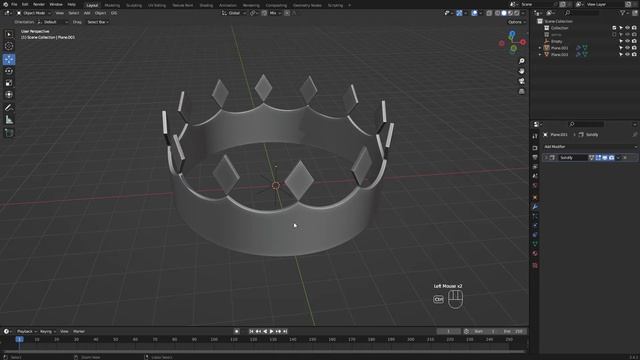Select the Move tool
Screen dimensions: 640x360
point(9,60)
